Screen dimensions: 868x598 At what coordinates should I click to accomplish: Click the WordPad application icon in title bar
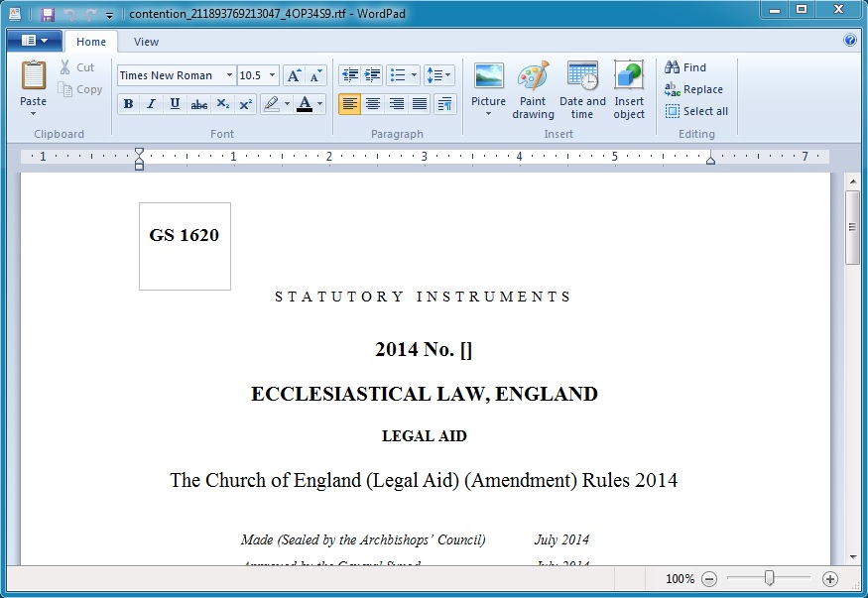(x=15, y=14)
